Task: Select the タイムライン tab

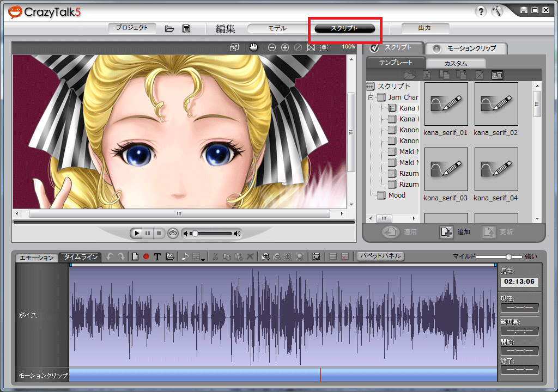Action: tap(81, 257)
